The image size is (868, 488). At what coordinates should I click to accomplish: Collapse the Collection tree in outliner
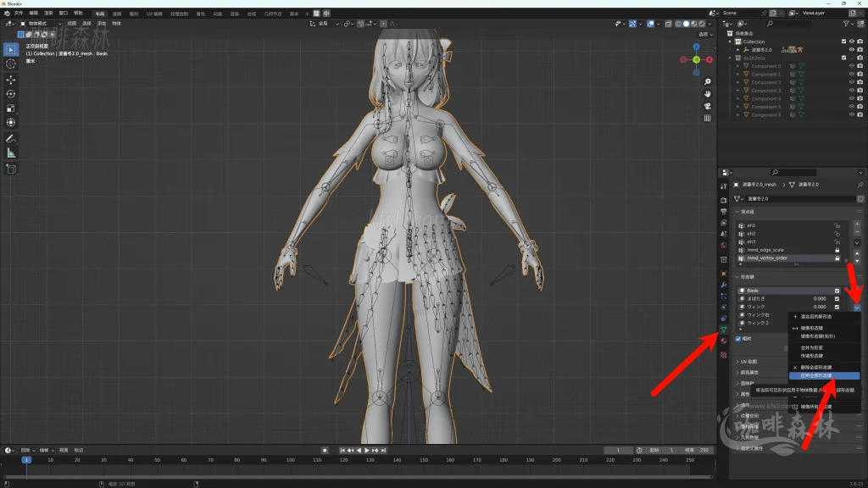click(x=730, y=42)
